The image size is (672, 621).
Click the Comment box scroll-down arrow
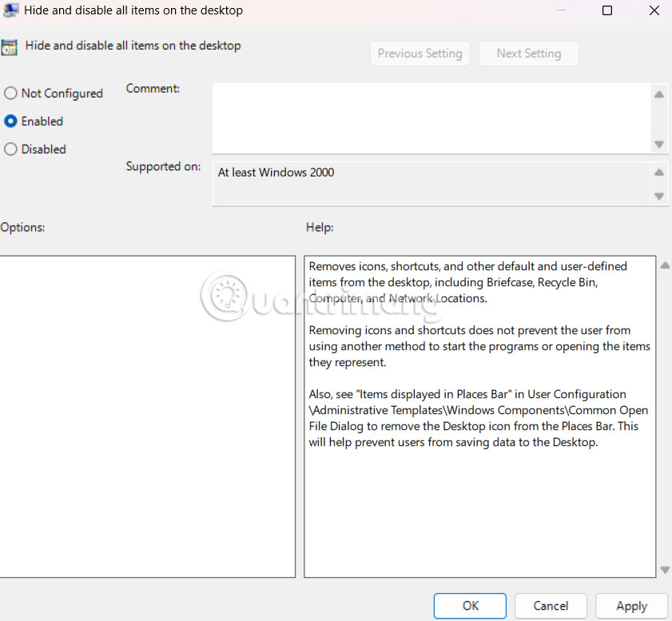658,145
